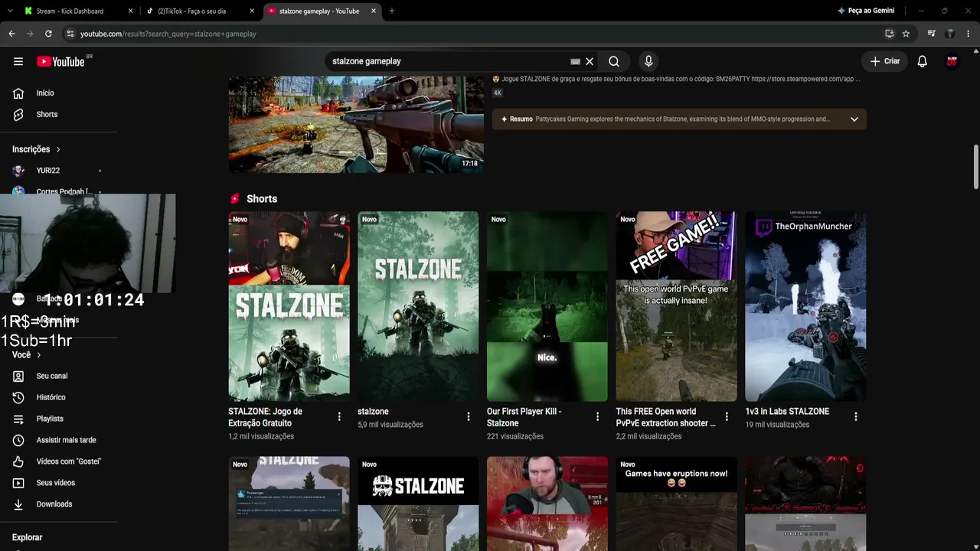Open the YouTube notifications bell
Screen dimensions: 980x551
923,61
